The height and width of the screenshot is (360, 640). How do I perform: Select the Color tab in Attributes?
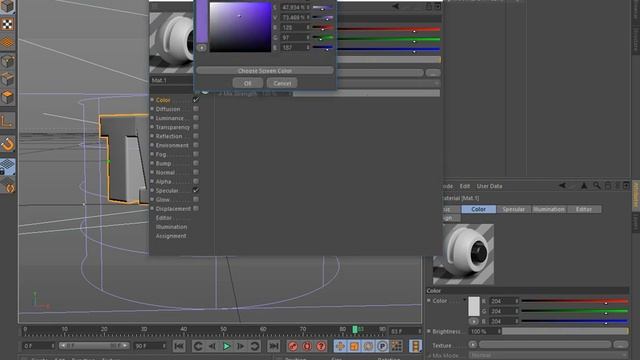click(x=478, y=209)
